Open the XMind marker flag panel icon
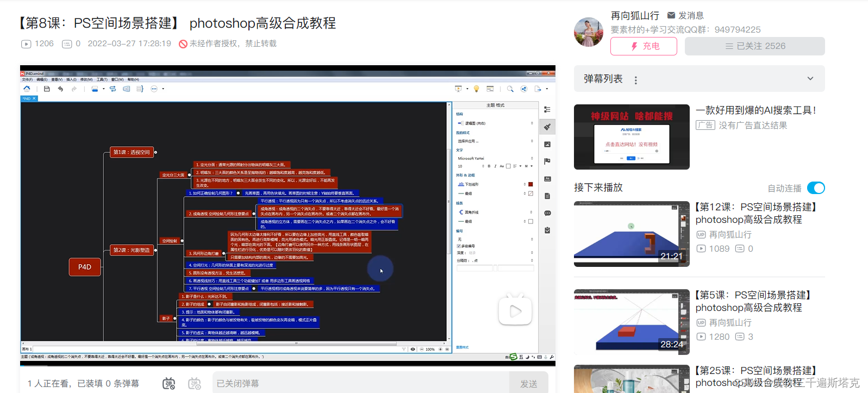 (x=547, y=161)
